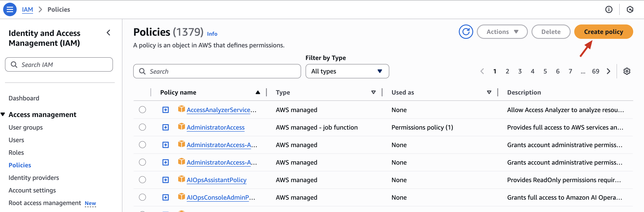
Task: Click the previous page arrow
Action: click(x=482, y=71)
